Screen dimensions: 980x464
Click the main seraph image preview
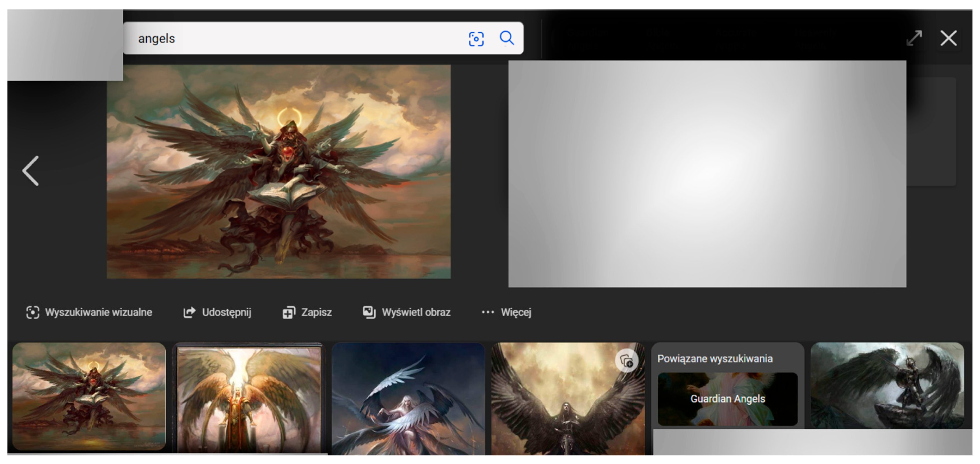pyautogui.click(x=279, y=171)
